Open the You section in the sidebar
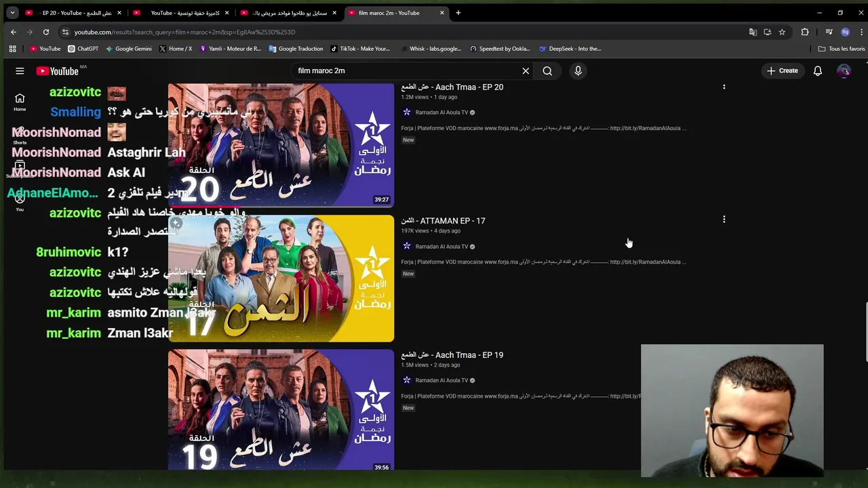 click(20, 201)
